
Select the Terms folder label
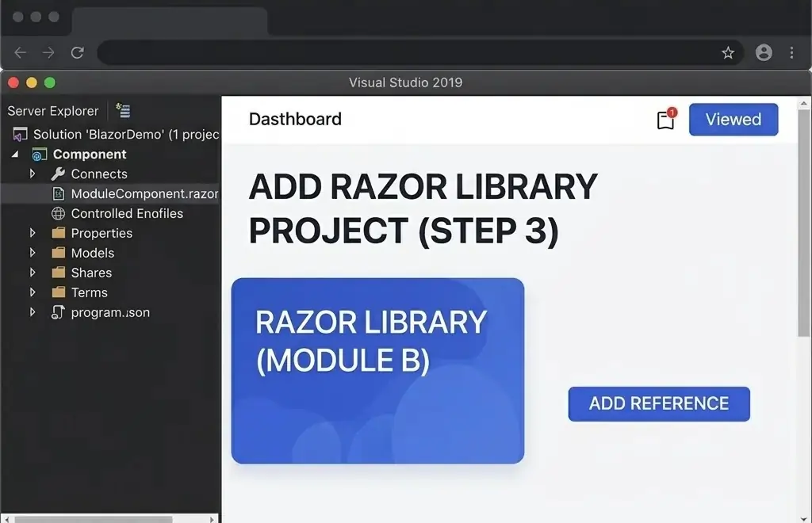point(89,292)
